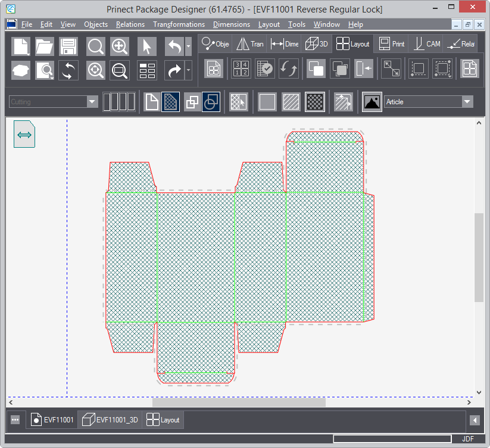Viewport: 490px width, 448px height.
Task: Click the vertical scrollbar thumb
Action: click(x=479, y=256)
